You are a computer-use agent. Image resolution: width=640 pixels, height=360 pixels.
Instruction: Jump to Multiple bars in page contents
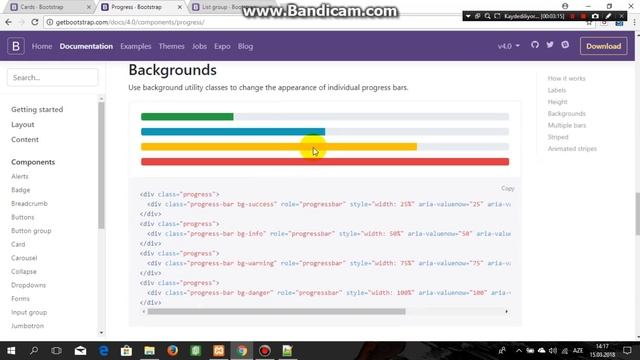click(x=567, y=125)
